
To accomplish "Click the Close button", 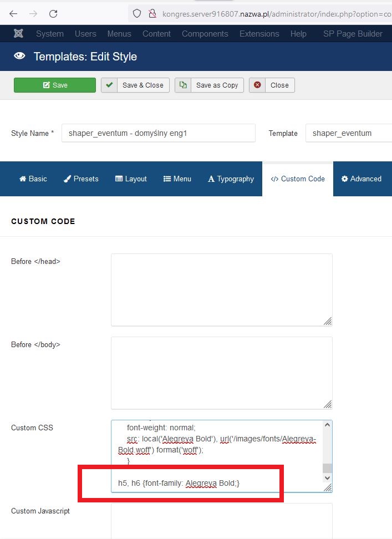I will click(272, 85).
